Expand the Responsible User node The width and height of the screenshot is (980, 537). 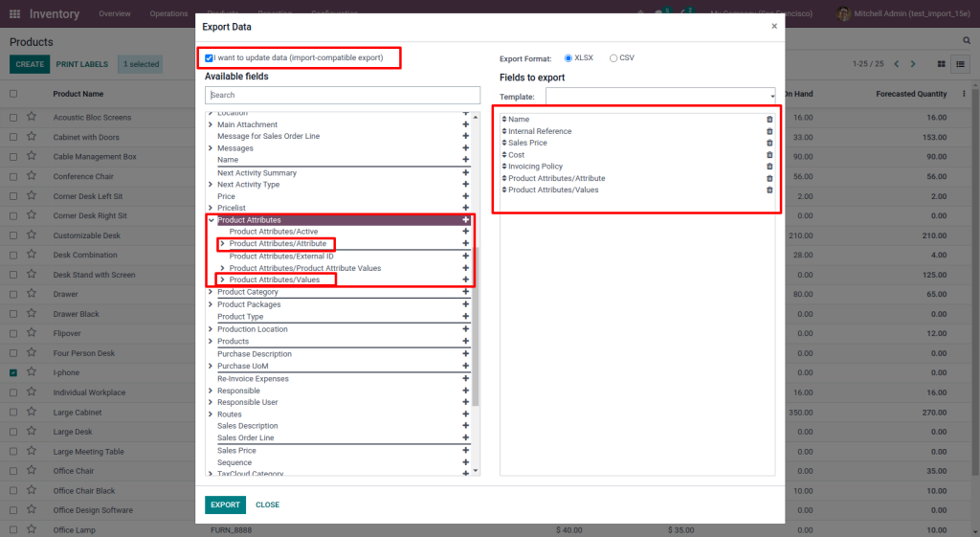(x=211, y=402)
